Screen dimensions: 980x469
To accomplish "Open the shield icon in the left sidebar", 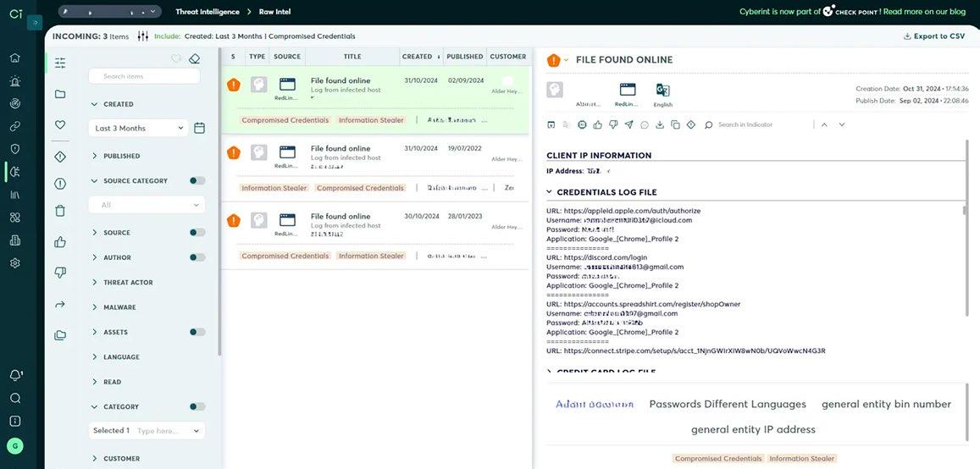I will (x=15, y=149).
